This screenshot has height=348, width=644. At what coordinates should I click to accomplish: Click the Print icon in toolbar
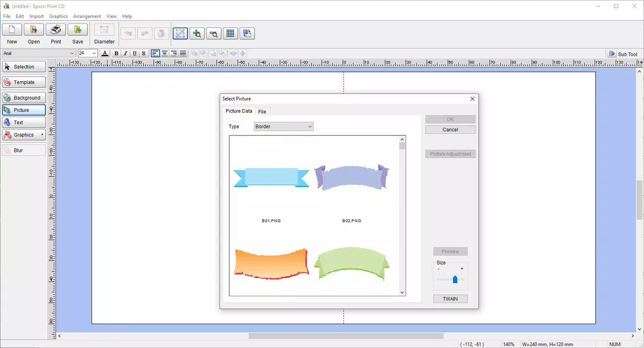(x=56, y=30)
